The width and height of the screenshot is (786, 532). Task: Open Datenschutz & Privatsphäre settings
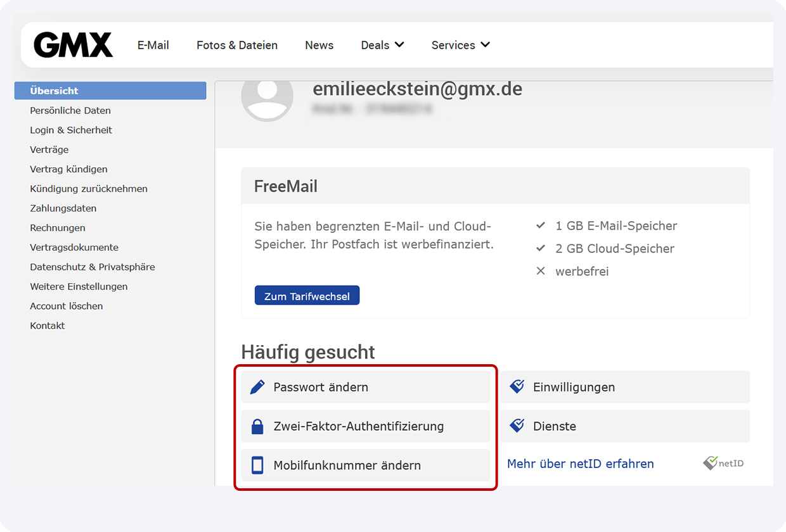pyautogui.click(x=92, y=267)
